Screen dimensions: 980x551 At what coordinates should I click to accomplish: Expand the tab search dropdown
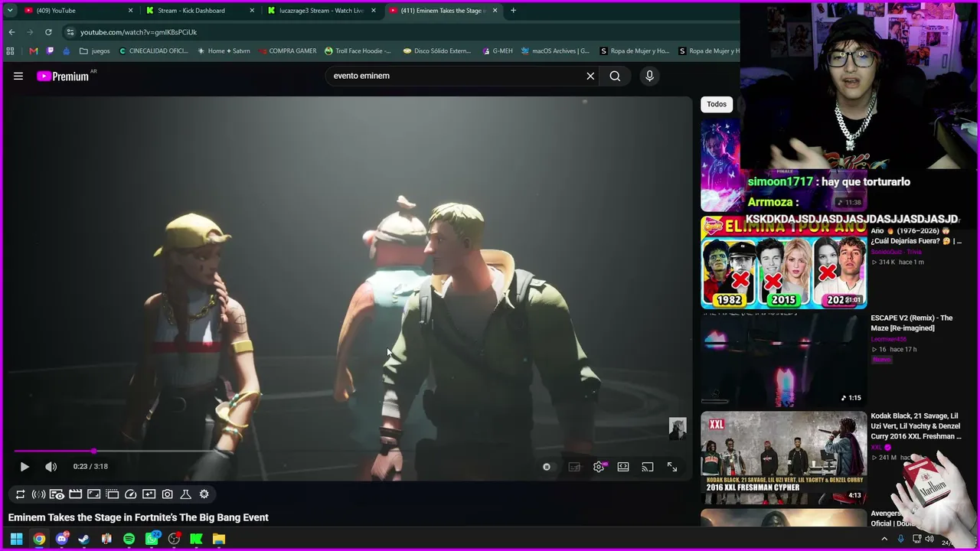pyautogui.click(x=9, y=11)
